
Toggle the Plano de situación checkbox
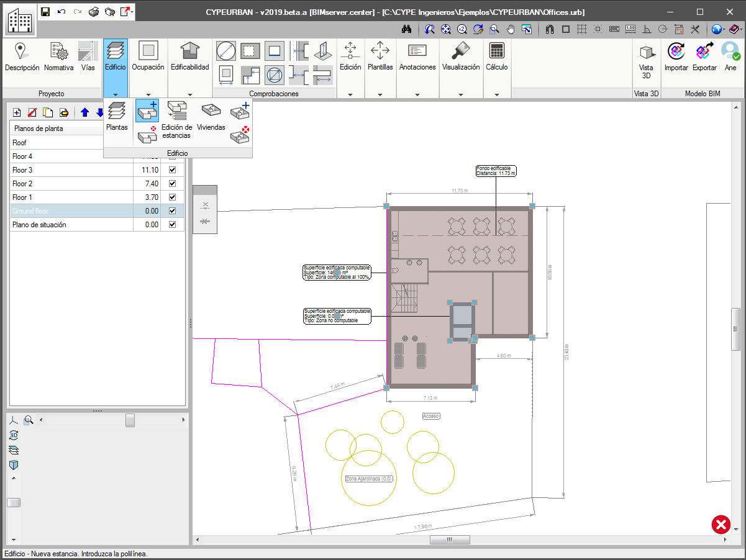click(x=172, y=225)
